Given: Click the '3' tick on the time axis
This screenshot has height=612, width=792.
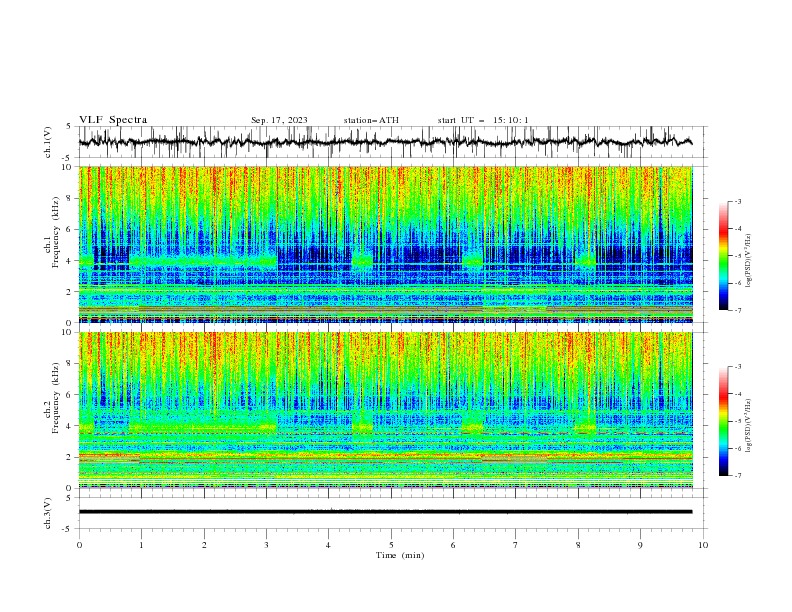Looking at the screenshot, I should click(267, 545).
